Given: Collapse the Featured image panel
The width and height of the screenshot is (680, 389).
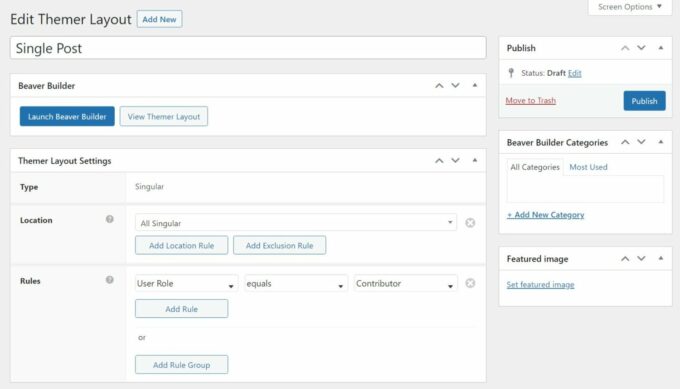Looking at the screenshot, I should click(x=660, y=258).
